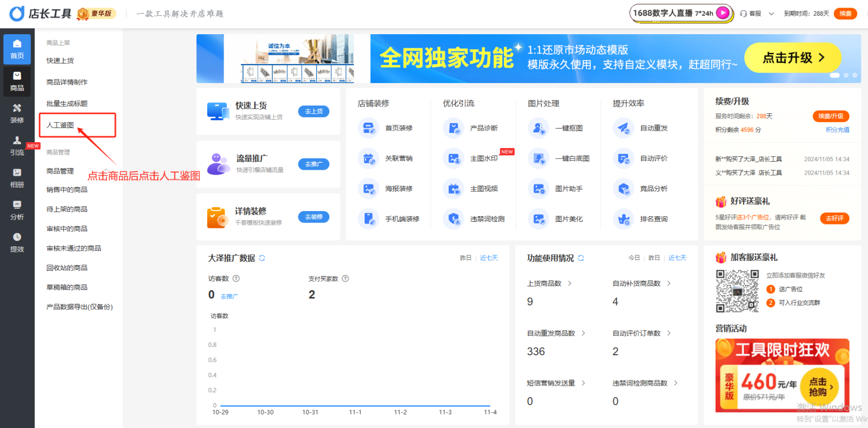Viewport: 868px width, 428px height.
Task: Open 提效 sidebar section
Action: [17, 242]
